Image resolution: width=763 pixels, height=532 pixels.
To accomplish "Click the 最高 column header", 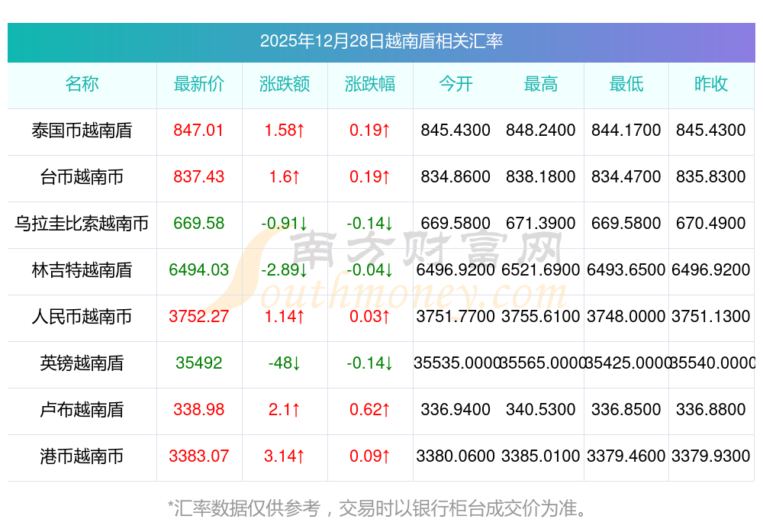I will (x=541, y=84).
